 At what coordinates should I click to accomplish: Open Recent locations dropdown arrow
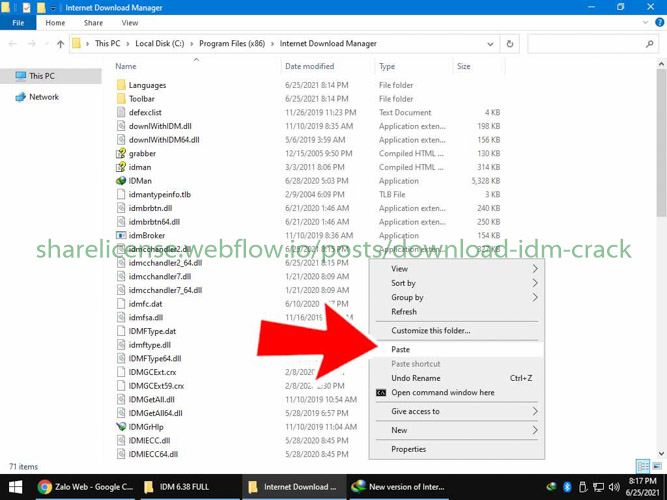(x=47, y=43)
